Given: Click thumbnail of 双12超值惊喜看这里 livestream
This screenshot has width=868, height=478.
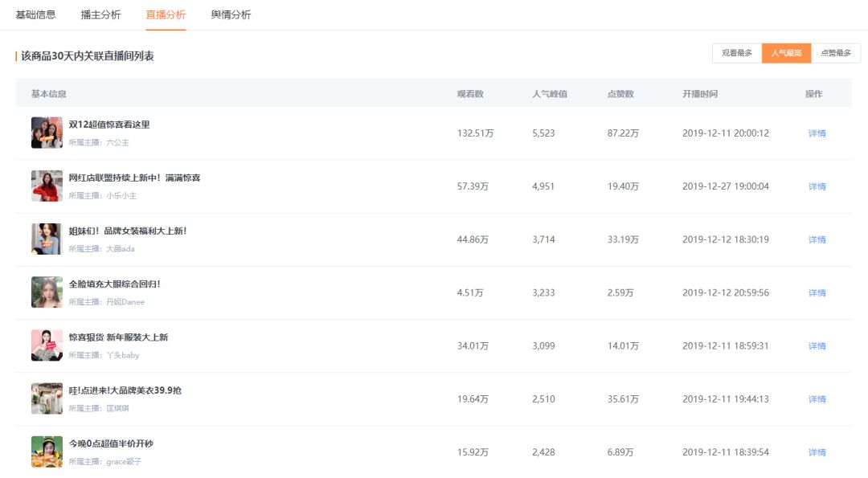Looking at the screenshot, I should pos(47,133).
